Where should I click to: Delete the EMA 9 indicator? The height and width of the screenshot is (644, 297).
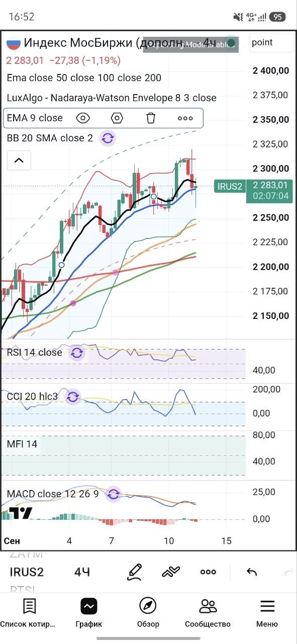(x=151, y=118)
